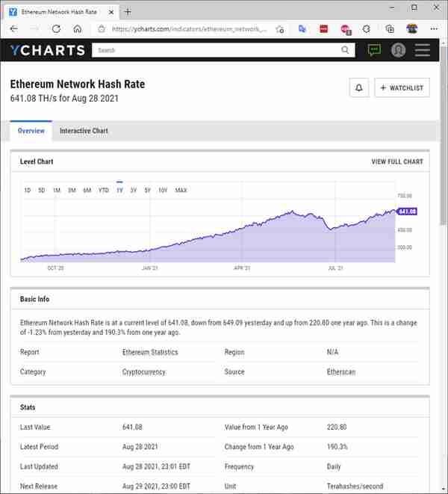Open the red extension icon in toolbar
The height and width of the screenshot is (494, 448).
(323, 29)
